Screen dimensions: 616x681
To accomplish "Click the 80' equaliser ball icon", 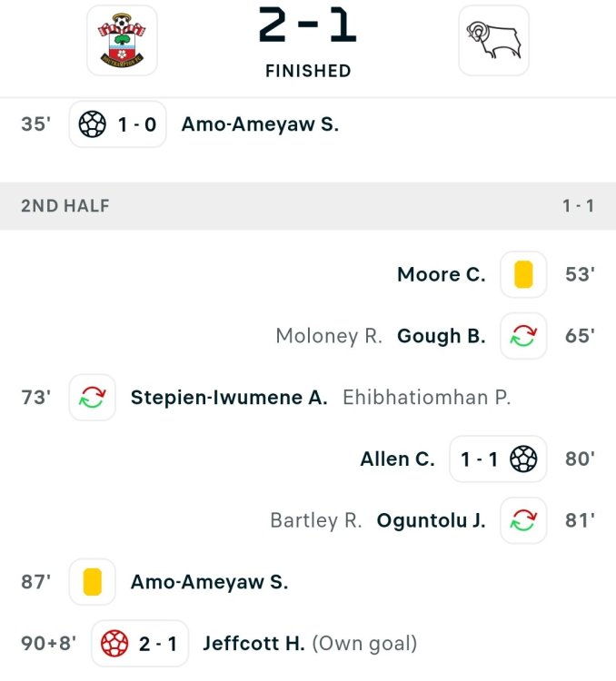I will pos(523,459).
